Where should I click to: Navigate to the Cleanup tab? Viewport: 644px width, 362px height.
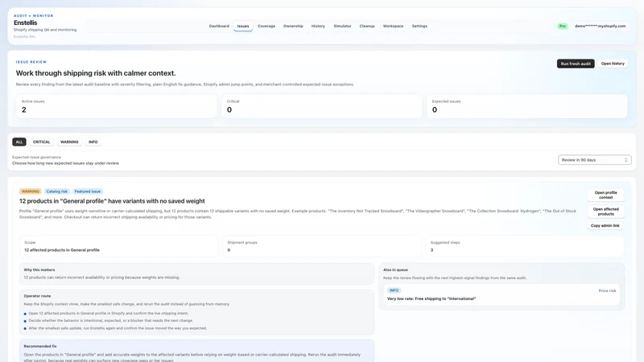pyautogui.click(x=367, y=26)
